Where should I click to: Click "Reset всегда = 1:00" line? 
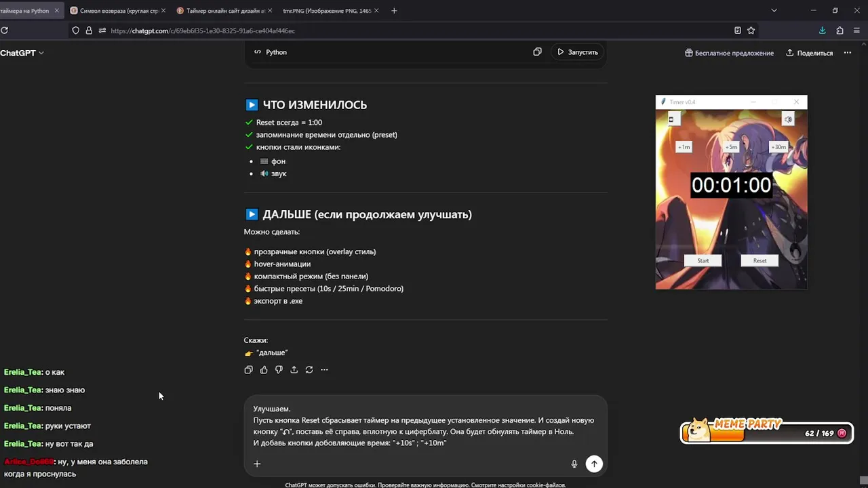coord(289,123)
